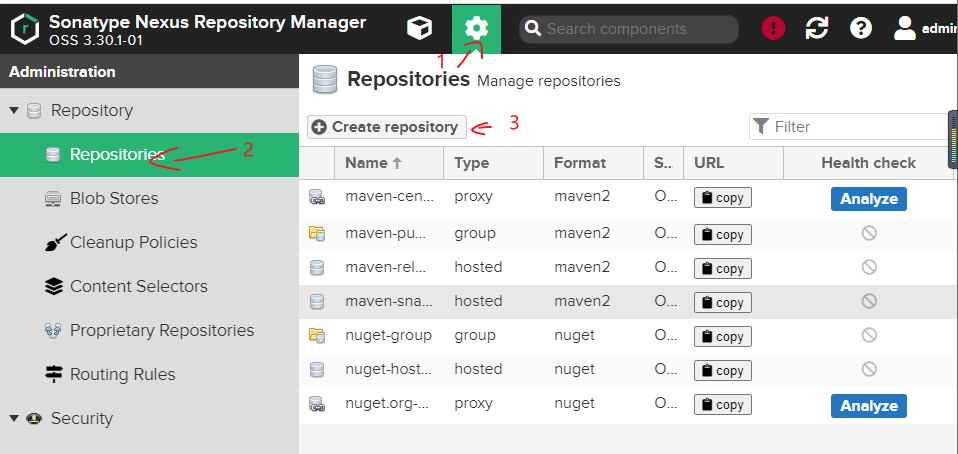Copy URL of maven-pu group repository
The height and width of the screenshot is (454, 958).
(723, 235)
